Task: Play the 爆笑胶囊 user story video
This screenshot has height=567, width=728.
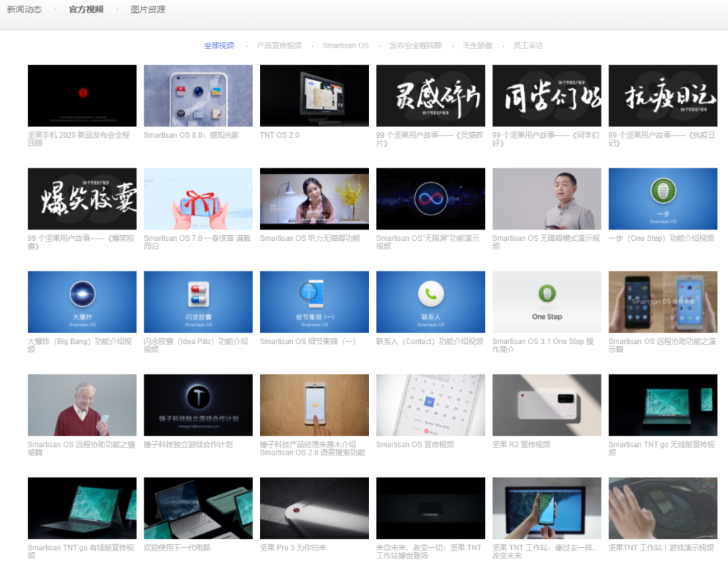Action: point(82,198)
